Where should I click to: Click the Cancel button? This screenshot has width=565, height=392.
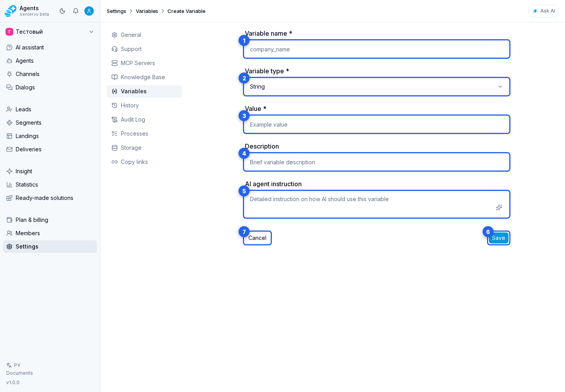257,238
